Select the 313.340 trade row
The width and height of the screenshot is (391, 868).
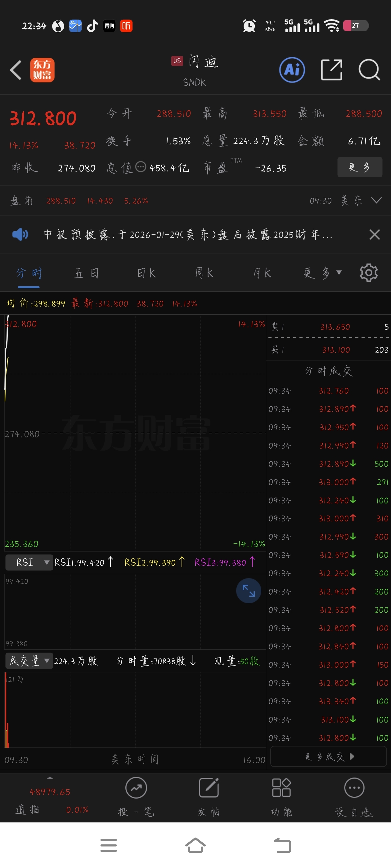(x=329, y=701)
